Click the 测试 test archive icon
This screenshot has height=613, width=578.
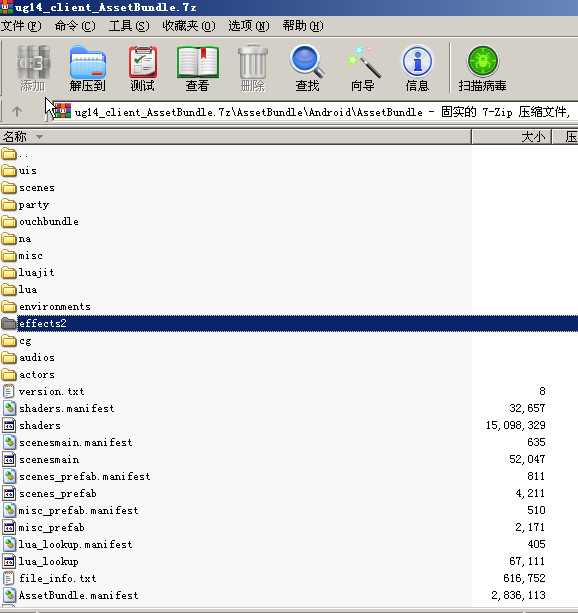(x=143, y=68)
